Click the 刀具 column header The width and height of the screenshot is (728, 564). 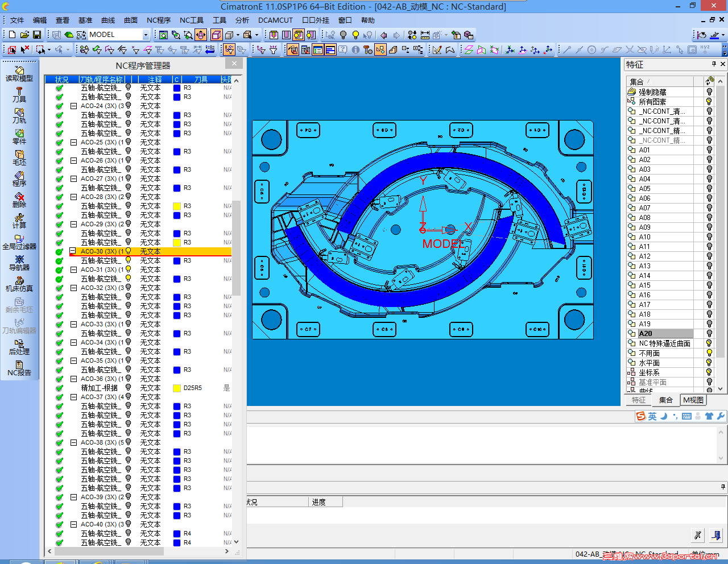point(201,80)
